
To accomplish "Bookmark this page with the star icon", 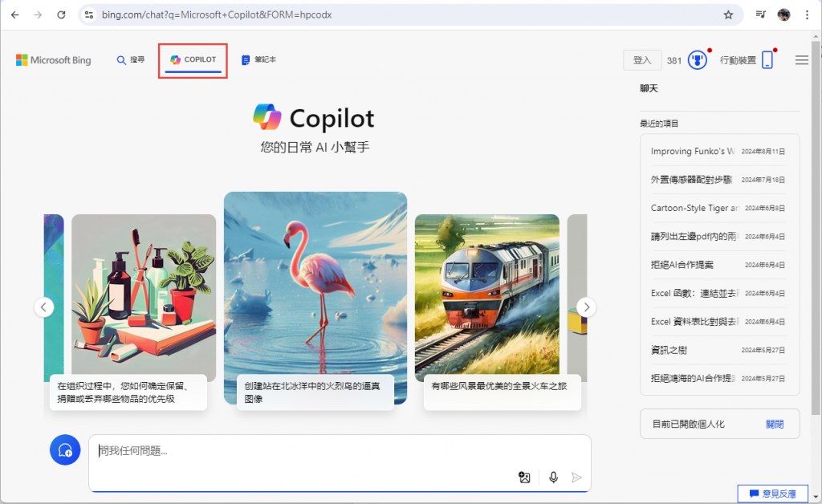I will (728, 14).
